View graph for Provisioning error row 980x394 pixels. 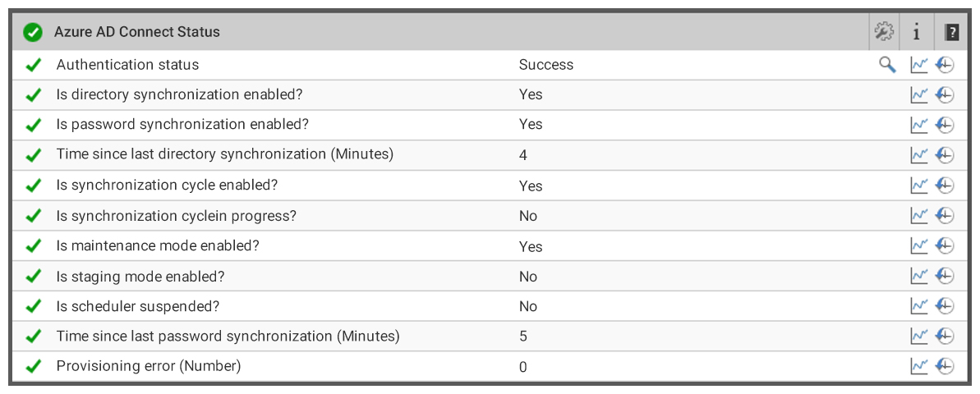(x=918, y=366)
